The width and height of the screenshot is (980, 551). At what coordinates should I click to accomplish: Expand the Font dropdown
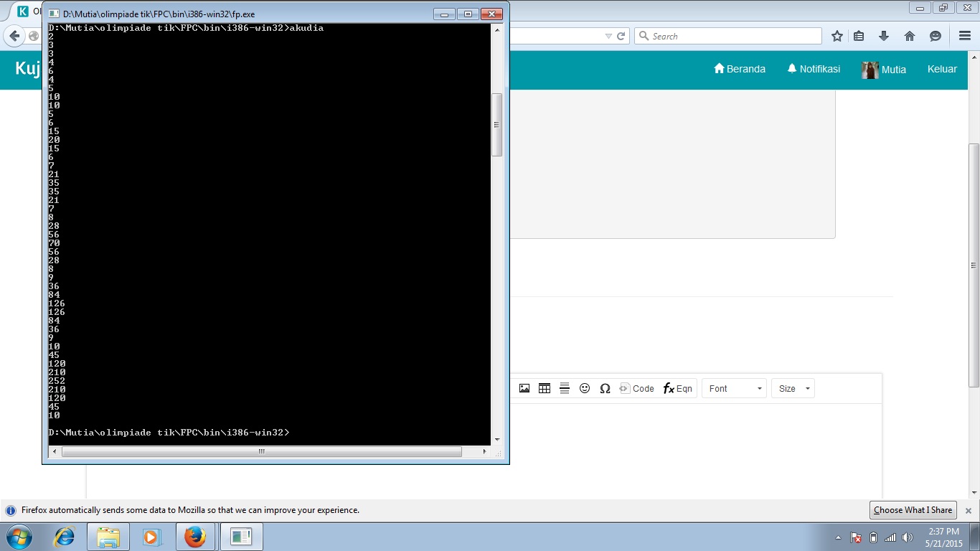coord(734,389)
